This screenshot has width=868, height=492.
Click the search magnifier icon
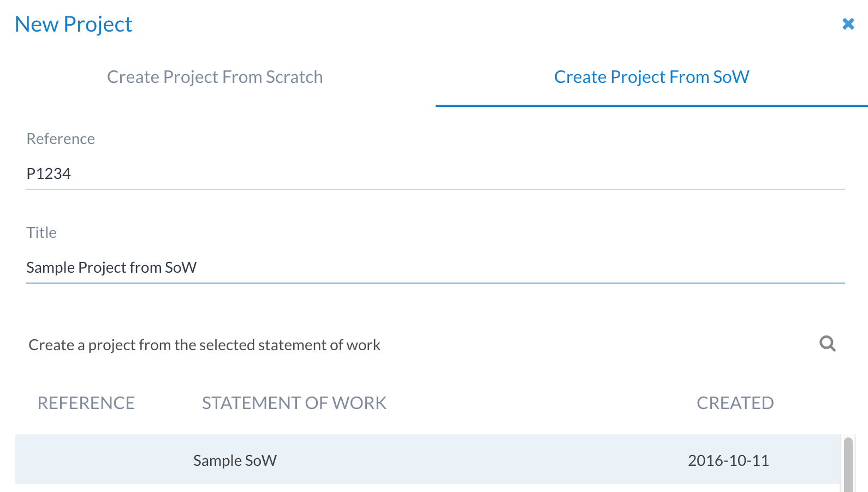[x=828, y=344]
